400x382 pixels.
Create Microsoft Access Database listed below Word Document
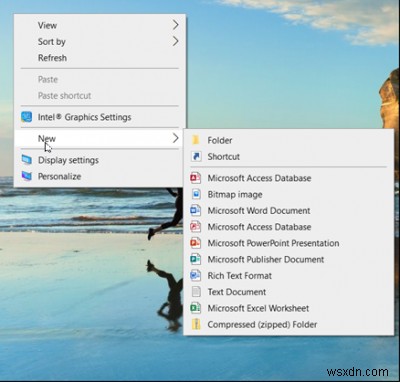tap(289, 227)
